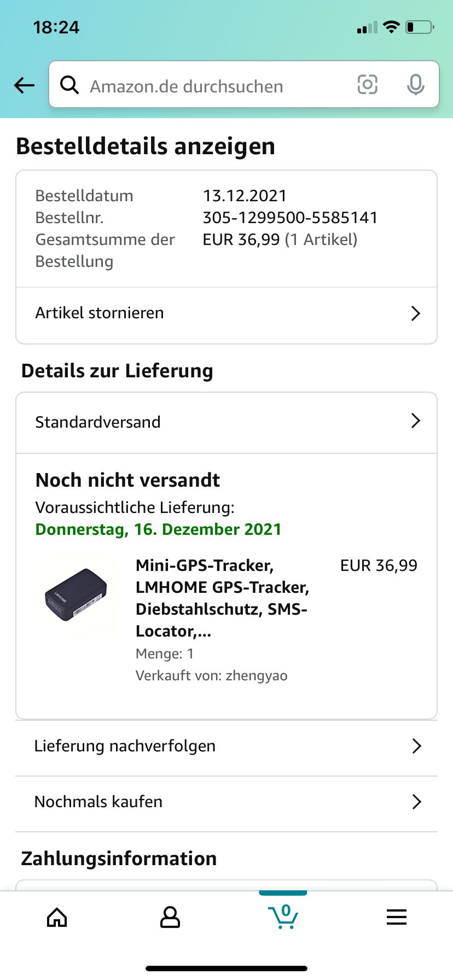Viewport: 453px width, 980px height.
Task: Go to Home via house icon
Action: coord(57,917)
